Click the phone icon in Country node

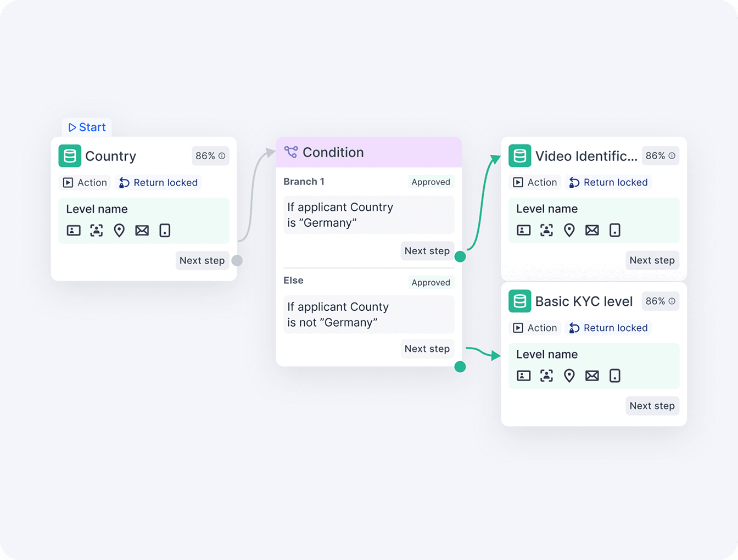click(165, 231)
